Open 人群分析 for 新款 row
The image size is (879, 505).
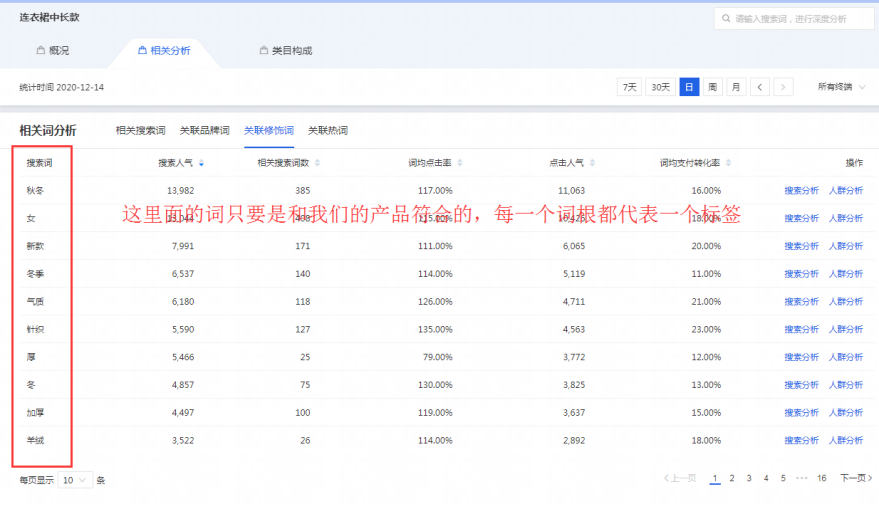click(x=846, y=246)
